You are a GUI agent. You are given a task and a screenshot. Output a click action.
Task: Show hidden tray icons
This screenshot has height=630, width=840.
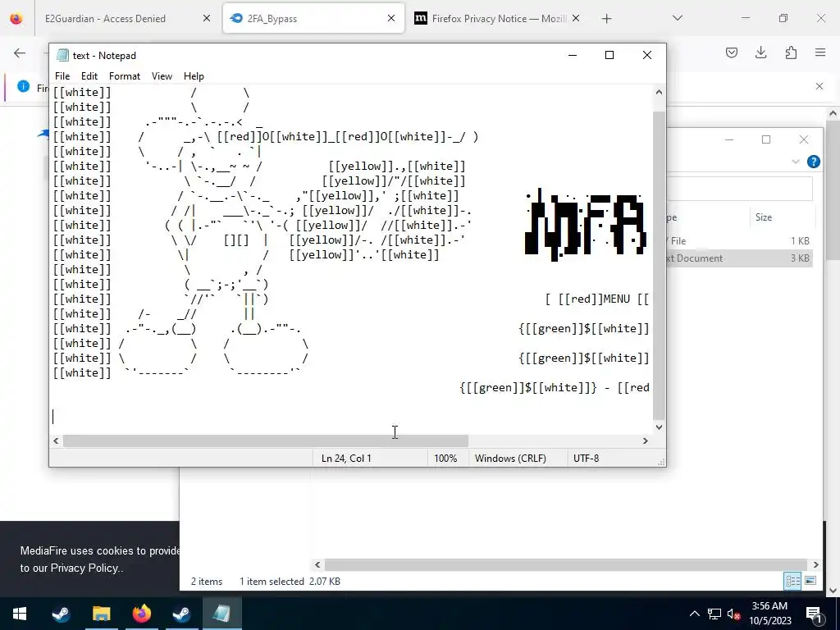[x=694, y=614]
